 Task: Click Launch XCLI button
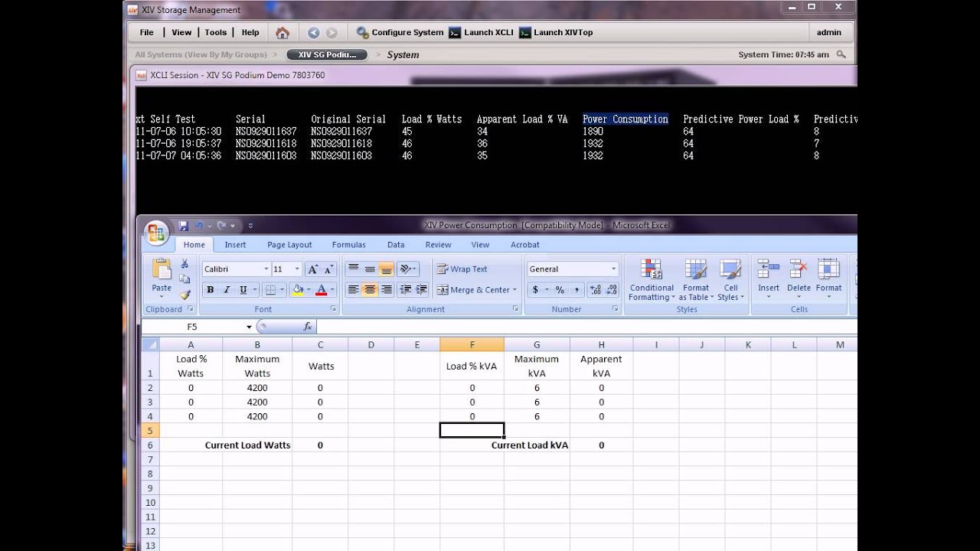click(482, 33)
